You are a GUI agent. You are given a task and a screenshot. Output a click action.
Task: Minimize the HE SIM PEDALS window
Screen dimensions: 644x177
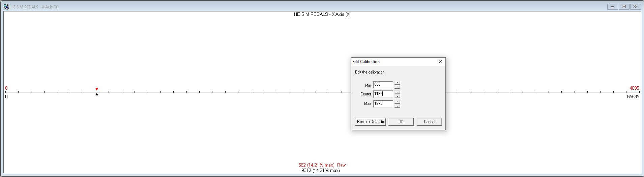click(612, 7)
